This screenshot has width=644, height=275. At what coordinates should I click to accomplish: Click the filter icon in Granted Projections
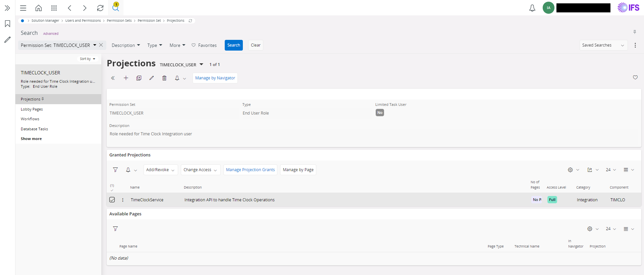[115, 170]
